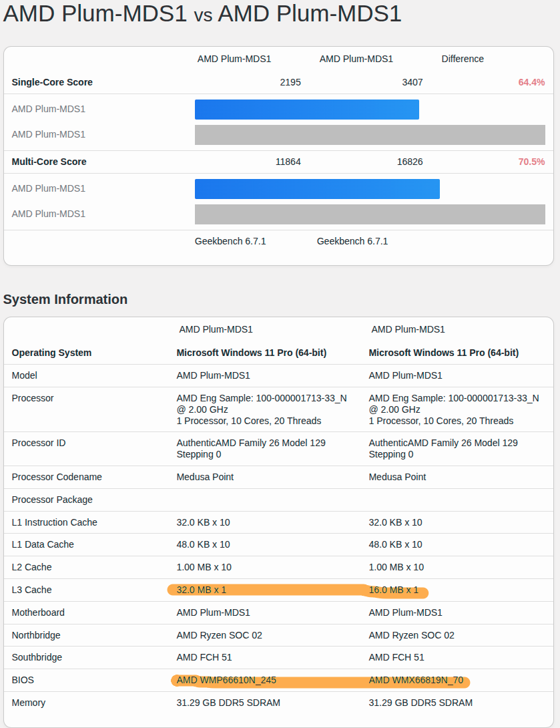
Task: Click the Processor Codename row label
Action: click(57, 477)
